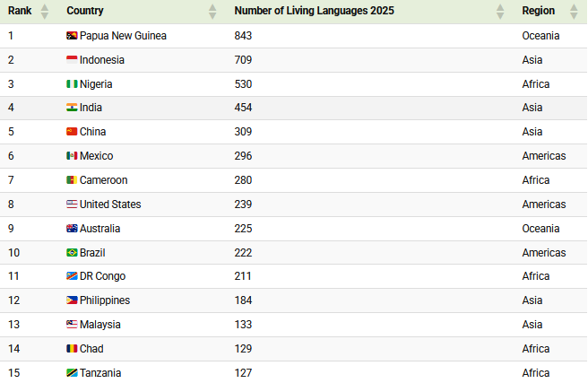
Task: Click the Indonesia flag icon
Action: coord(72,59)
